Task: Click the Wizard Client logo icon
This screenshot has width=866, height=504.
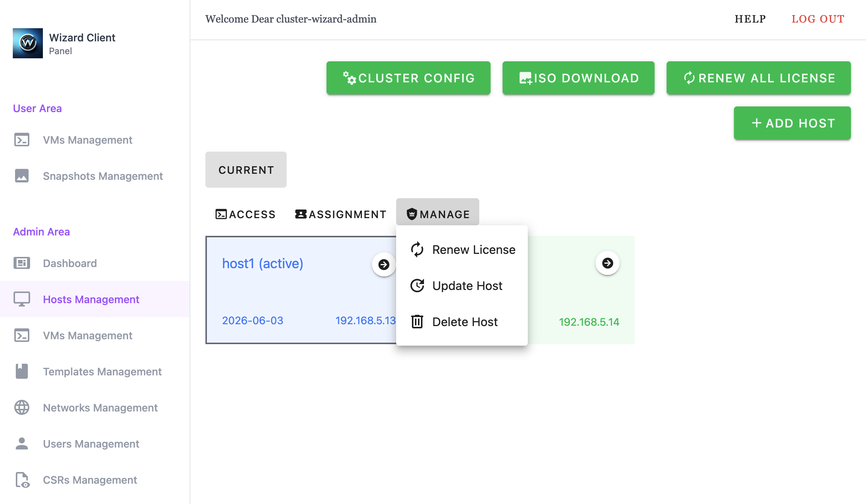Action: (28, 43)
